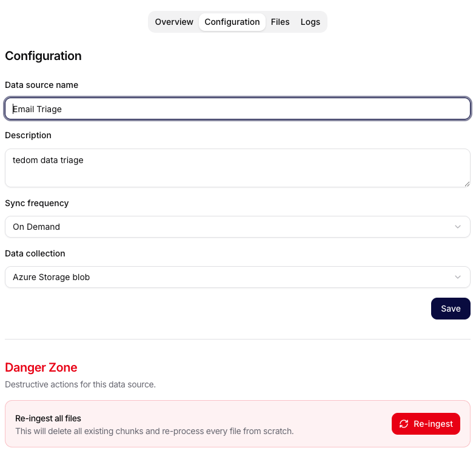Image resolution: width=476 pixels, height=465 pixels.
Task: Open the Files tab
Action: pos(280,22)
